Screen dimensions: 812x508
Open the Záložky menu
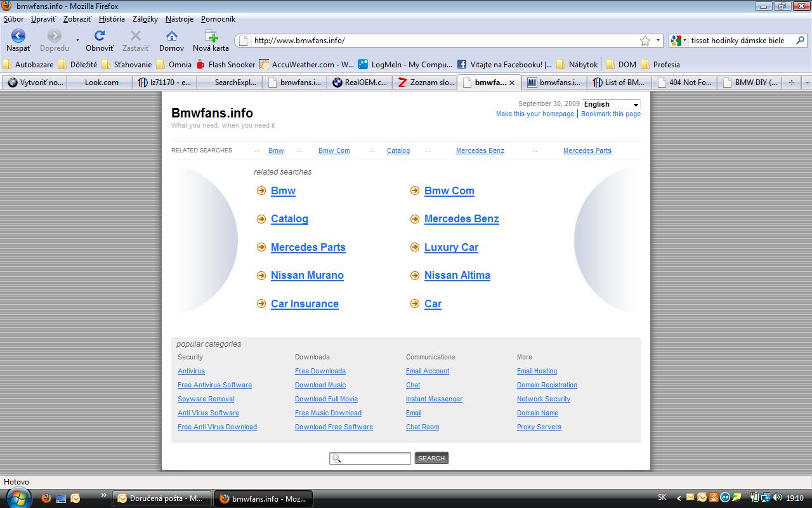point(145,19)
